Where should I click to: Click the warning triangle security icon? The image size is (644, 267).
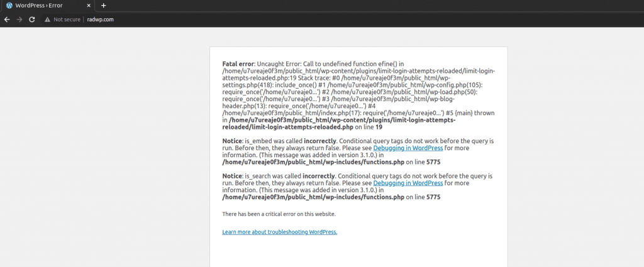[47, 19]
